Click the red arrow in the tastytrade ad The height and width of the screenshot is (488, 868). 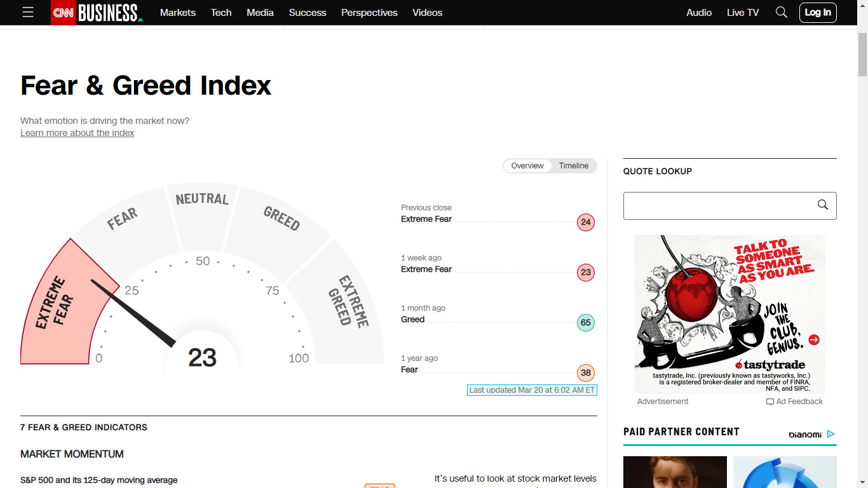click(814, 340)
